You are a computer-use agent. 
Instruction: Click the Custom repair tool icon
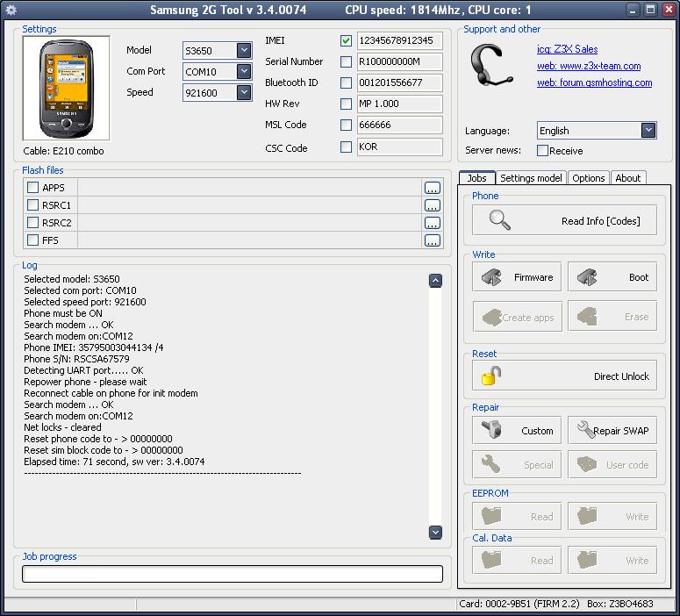(491, 430)
